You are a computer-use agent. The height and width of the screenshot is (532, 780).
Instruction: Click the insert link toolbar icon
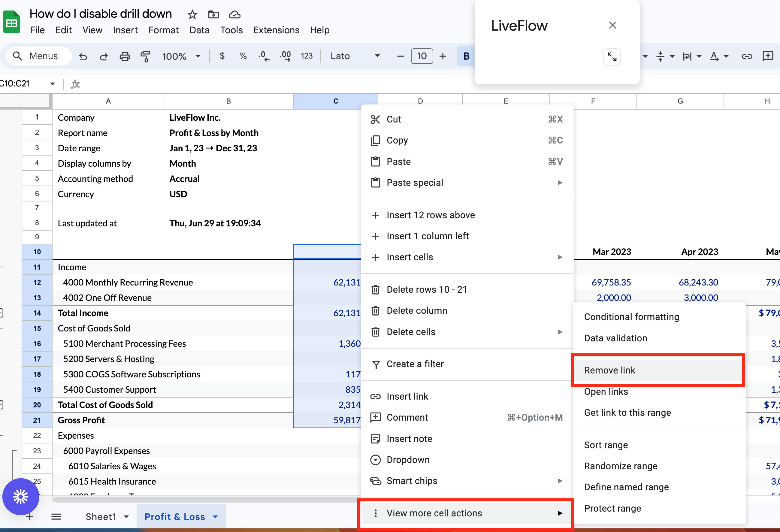coord(747,56)
